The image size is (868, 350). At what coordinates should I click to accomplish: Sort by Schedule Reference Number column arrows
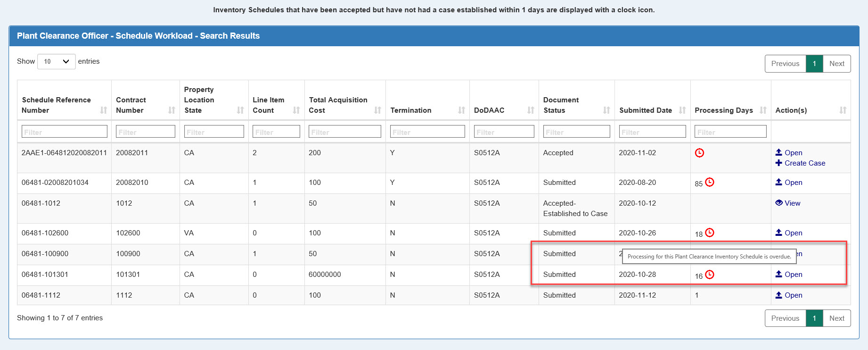point(104,110)
